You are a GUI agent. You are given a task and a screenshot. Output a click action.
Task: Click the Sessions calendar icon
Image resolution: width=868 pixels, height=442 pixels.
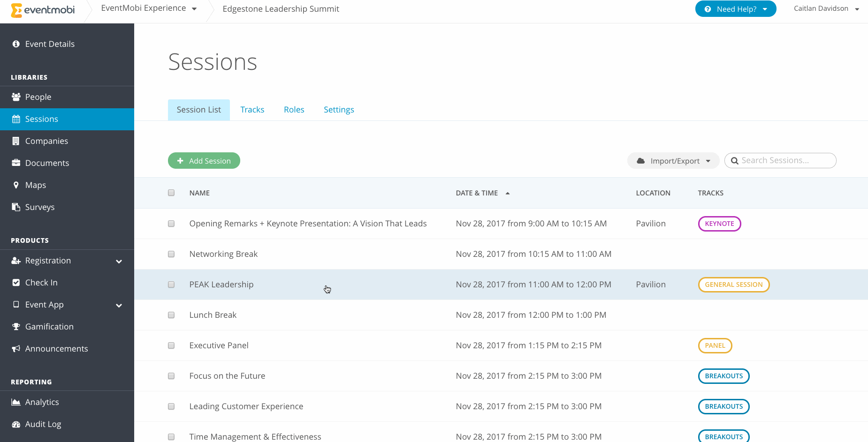16,119
